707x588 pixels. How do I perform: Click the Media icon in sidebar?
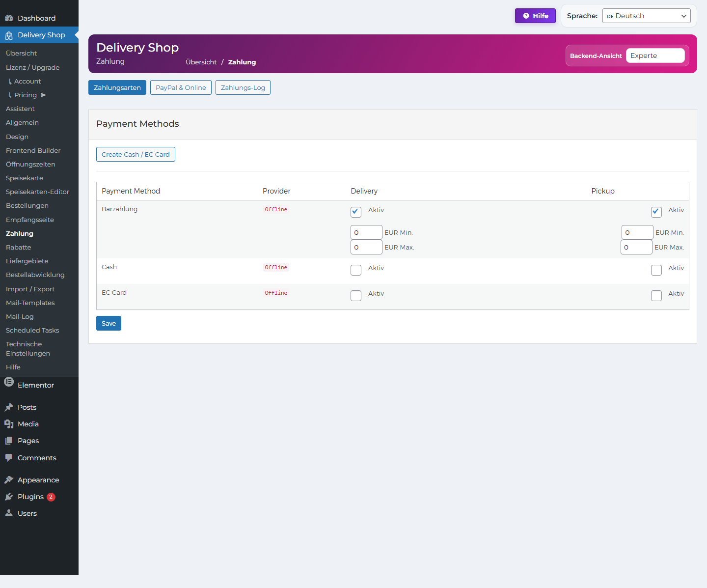click(9, 424)
